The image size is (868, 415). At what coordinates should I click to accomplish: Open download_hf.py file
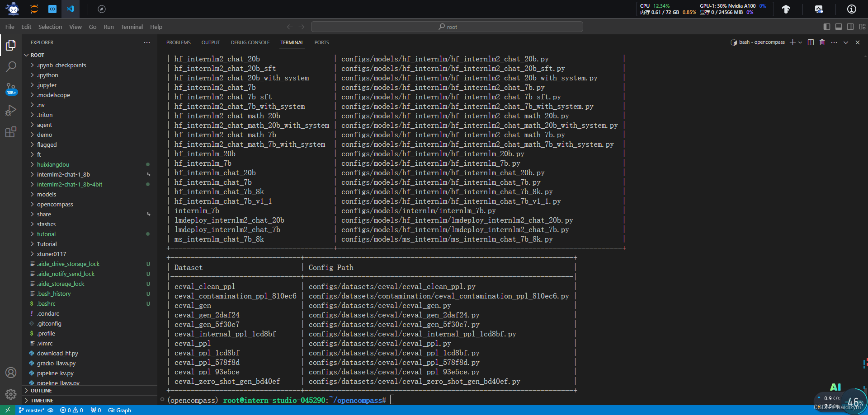coord(90,353)
